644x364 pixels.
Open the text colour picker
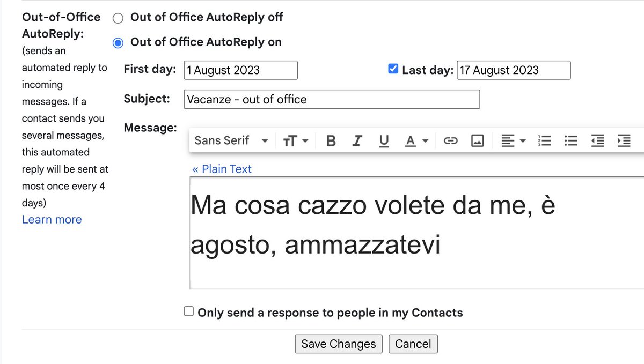(416, 141)
